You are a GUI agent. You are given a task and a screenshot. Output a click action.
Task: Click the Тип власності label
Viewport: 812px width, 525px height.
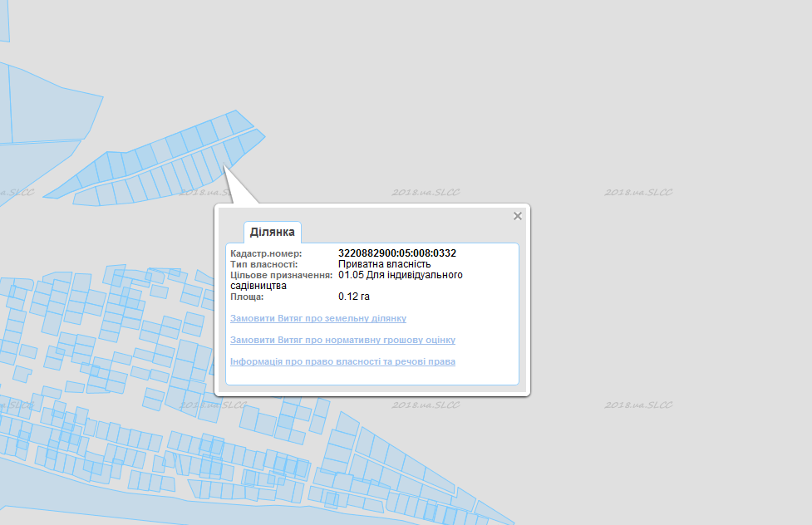pos(264,264)
